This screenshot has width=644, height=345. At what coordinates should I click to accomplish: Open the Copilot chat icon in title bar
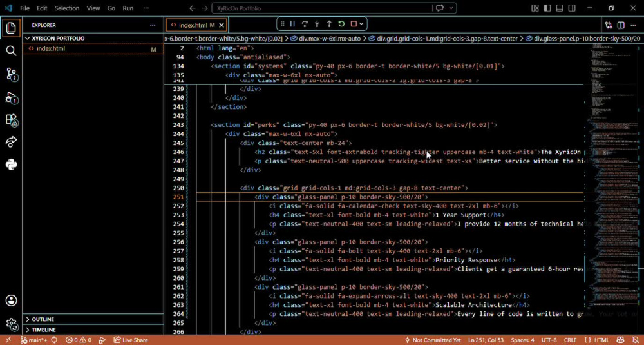click(440, 8)
